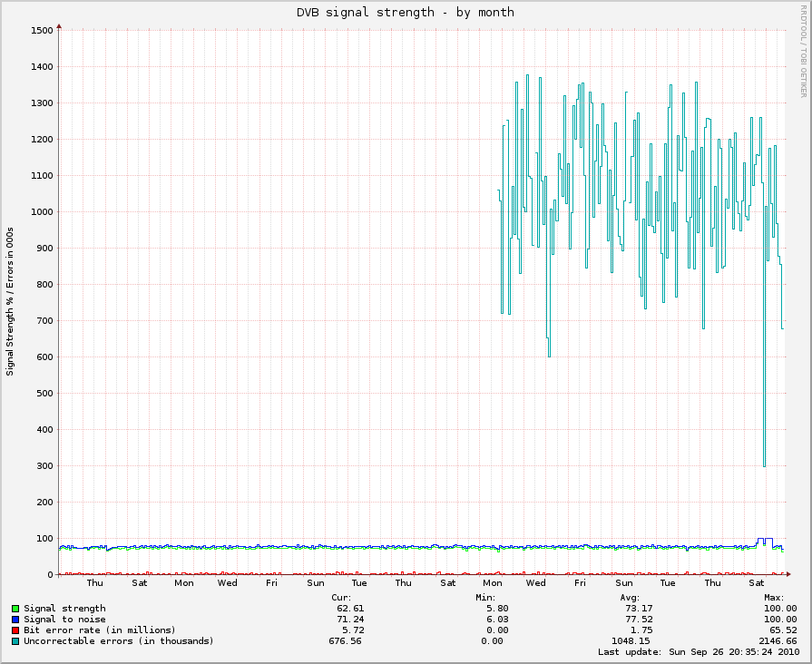
Task: Click the average value 73.17
Action: tap(639, 608)
